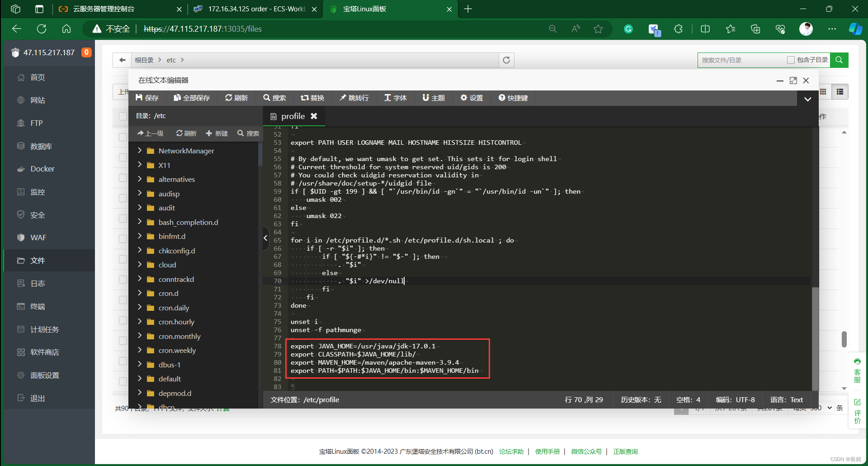
Task: Switch file view to grid layout
Action: pyautogui.click(x=824, y=91)
